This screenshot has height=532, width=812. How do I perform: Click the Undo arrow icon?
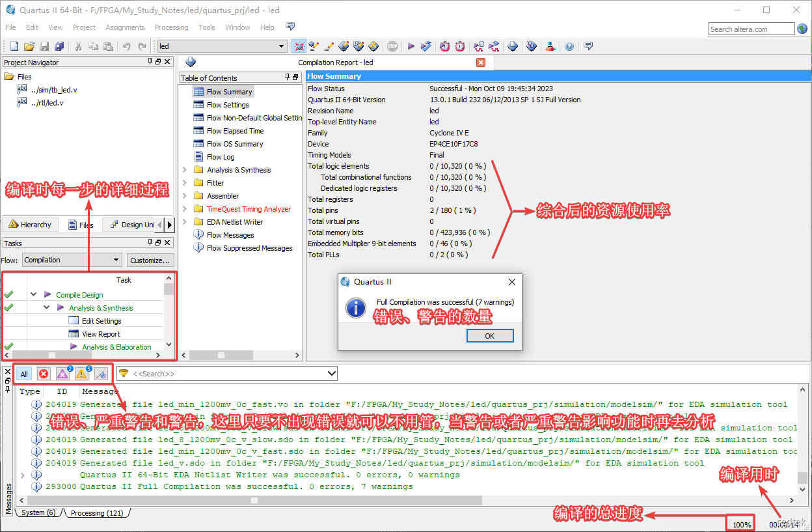click(126, 46)
